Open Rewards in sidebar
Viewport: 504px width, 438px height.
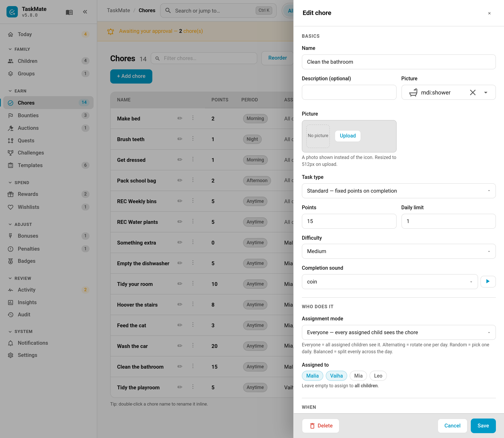(x=48, y=194)
